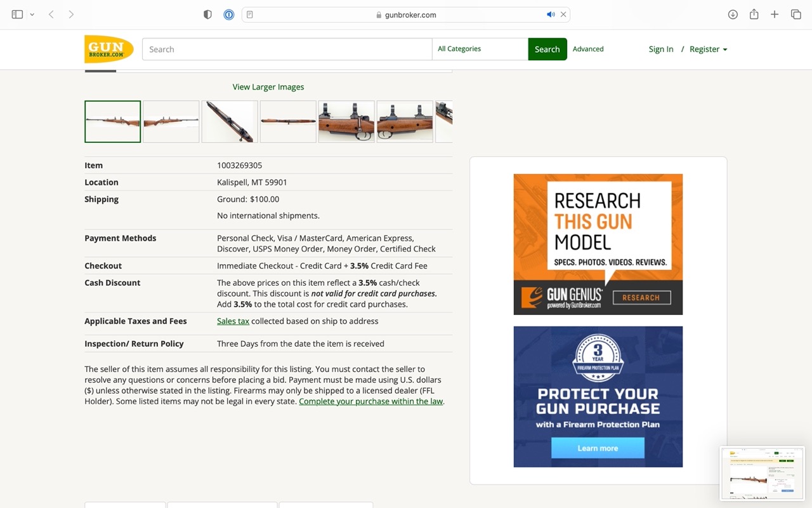The height and width of the screenshot is (508, 812).
Task: Select the third angled rifle thumbnail
Action: pos(230,121)
